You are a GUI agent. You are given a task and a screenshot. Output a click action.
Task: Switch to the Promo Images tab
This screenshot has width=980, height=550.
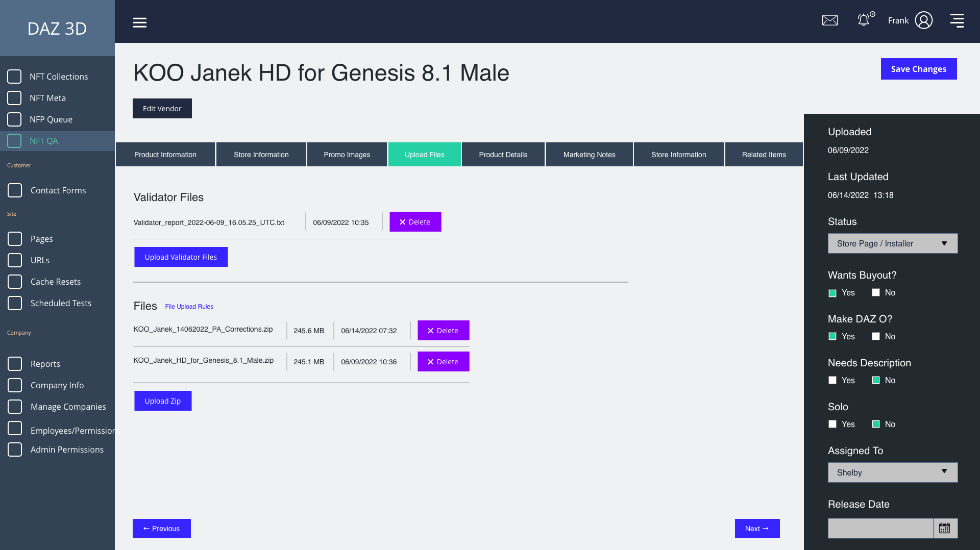(347, 155)
